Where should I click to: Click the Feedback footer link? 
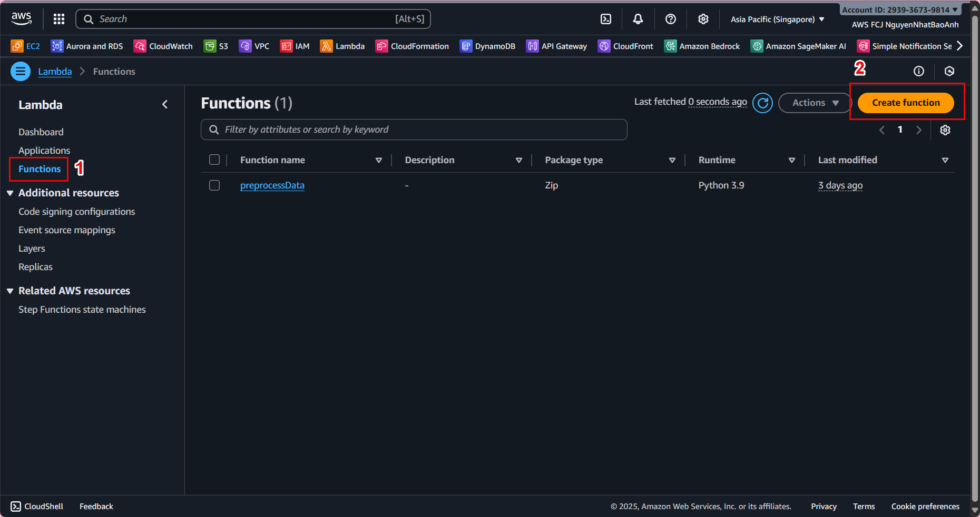96,506
